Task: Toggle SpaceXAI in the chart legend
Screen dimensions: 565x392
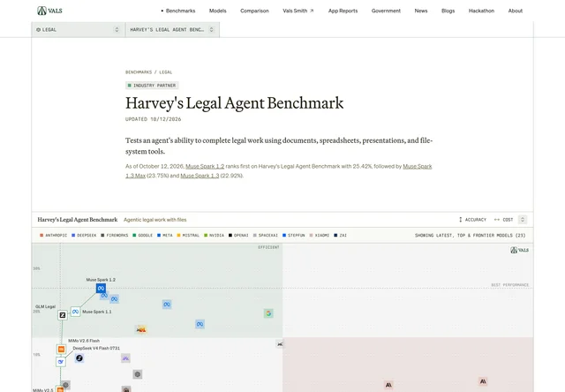Action: pos(266,235)
